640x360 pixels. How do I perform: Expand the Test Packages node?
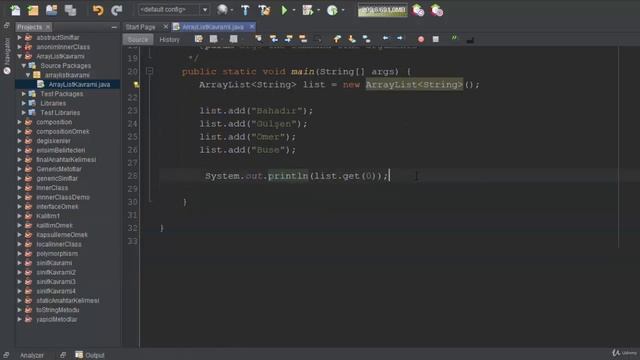(24, 94)
